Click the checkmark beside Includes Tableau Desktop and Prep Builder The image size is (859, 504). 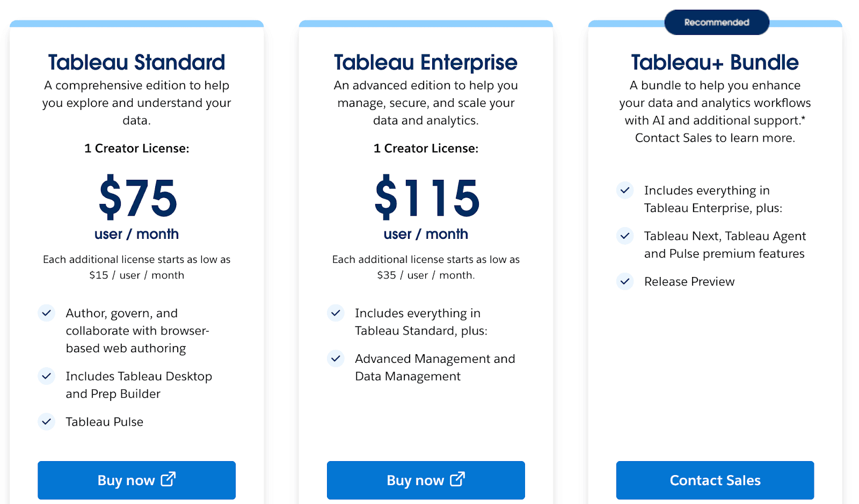pos(47,376)
